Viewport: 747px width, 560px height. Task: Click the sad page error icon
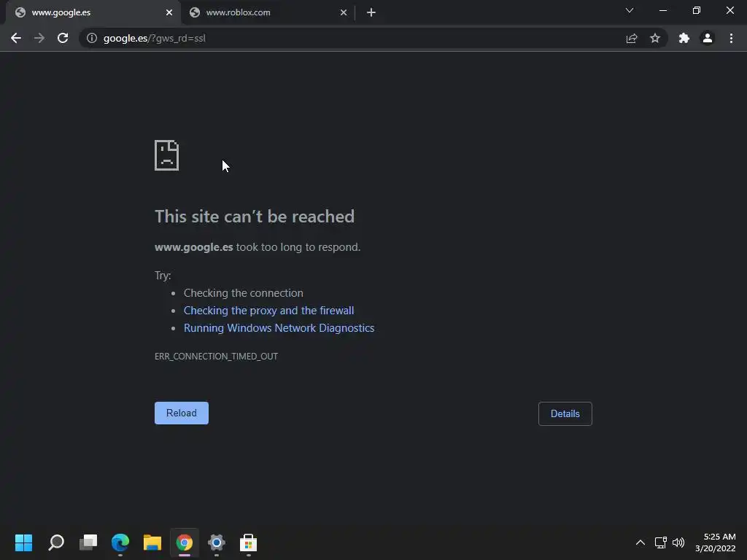click(x=167, y=155)
